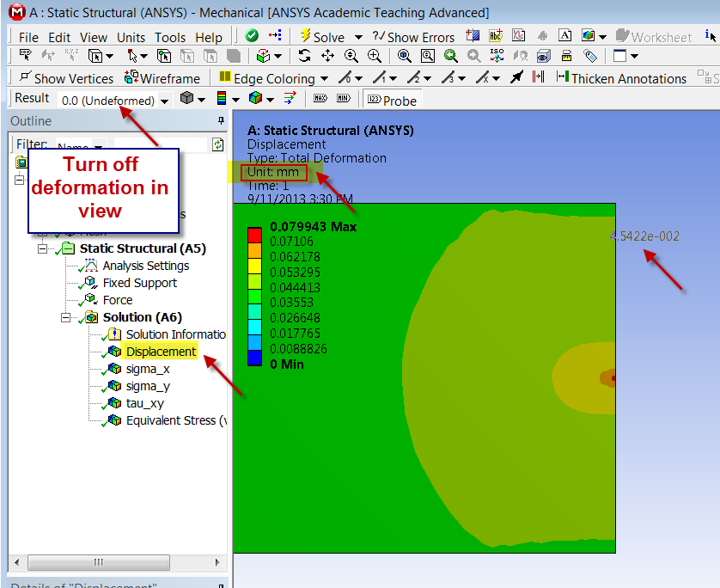Select Analysis Settings in tree
This screenshot has width=720, height=588.
click(x=145, y=266)
